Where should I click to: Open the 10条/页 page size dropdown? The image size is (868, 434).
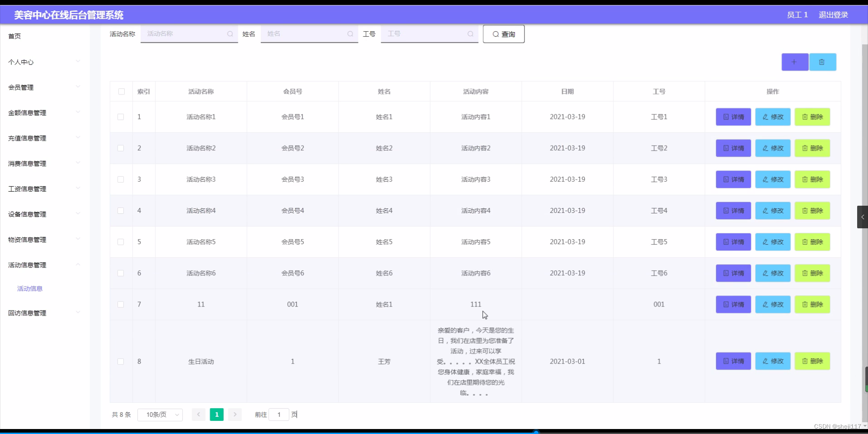pyautogui.click(x=160, y=415)
